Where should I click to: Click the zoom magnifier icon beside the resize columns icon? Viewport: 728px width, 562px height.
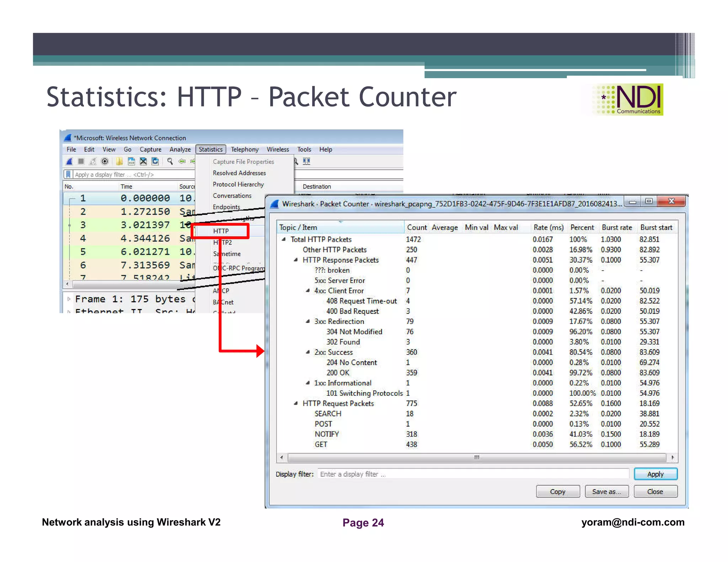(296, 161)
